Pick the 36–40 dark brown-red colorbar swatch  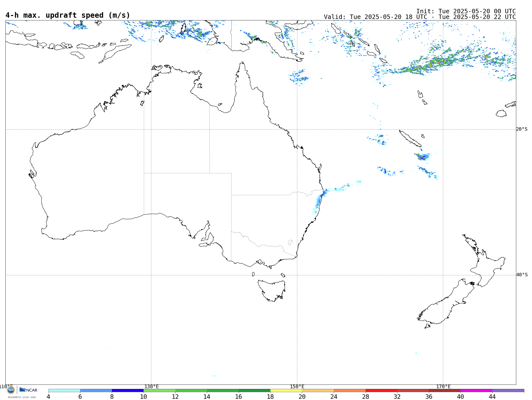[445, 390]
